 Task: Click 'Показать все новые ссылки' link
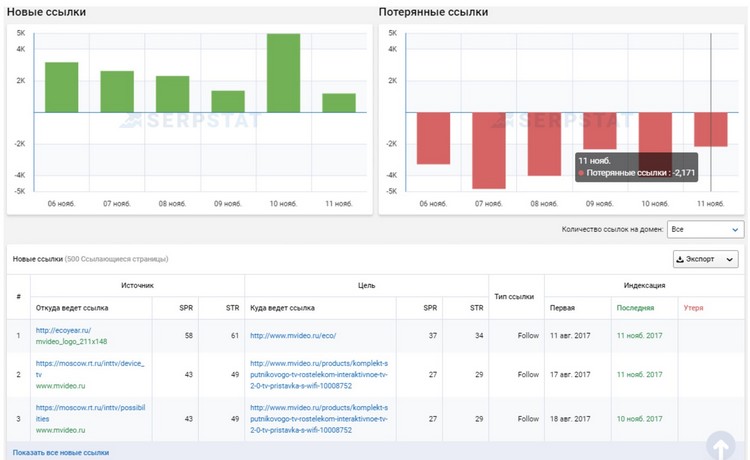tap(62, 452)
